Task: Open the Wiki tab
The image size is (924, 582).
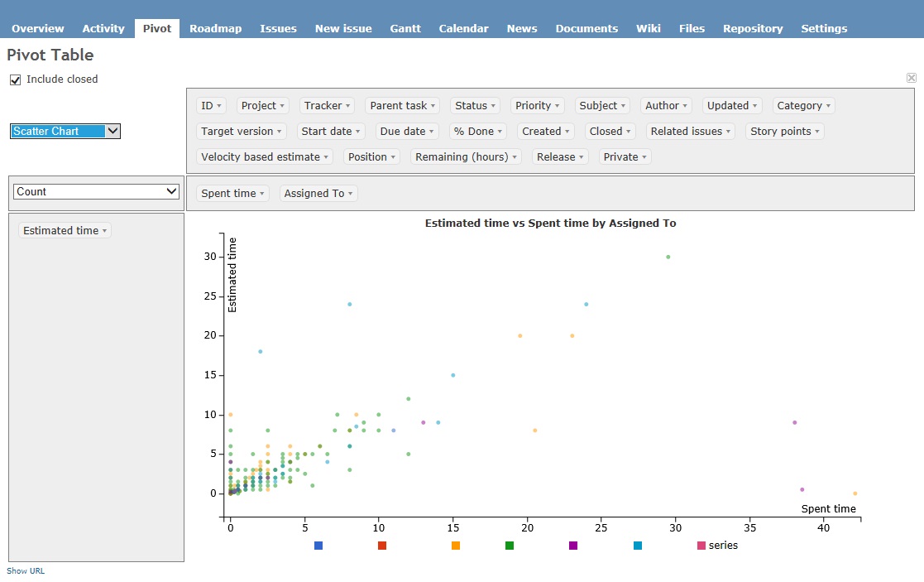Action: click(x=649, y=28)
